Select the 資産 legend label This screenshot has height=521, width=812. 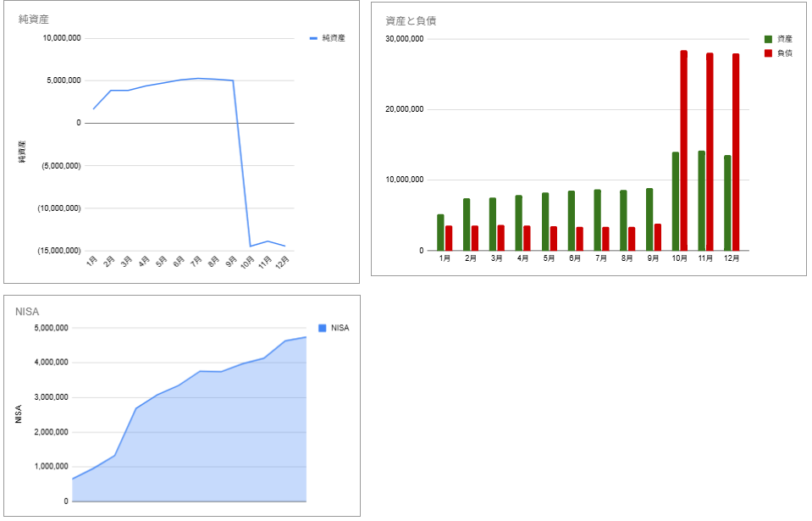785,39
